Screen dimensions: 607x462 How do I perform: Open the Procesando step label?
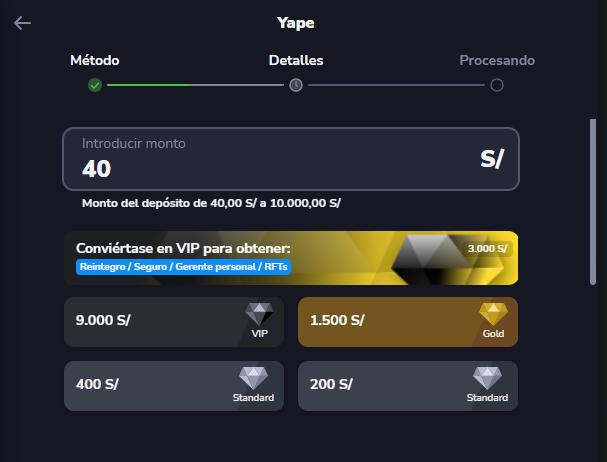pos(497,60)
